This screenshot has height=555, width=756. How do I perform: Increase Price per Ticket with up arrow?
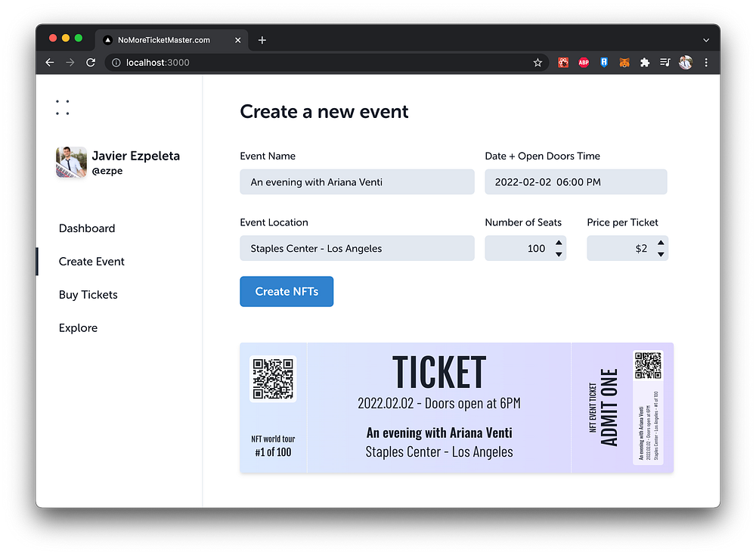coord(661,243)
